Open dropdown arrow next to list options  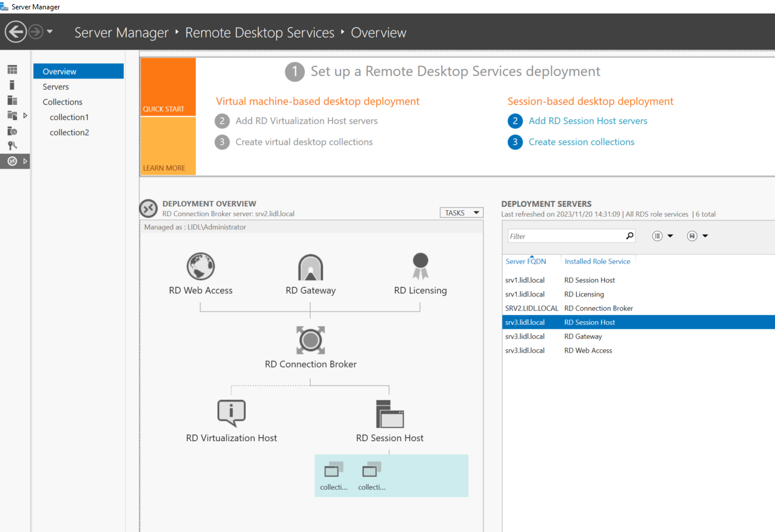click(x=670, y=236)
